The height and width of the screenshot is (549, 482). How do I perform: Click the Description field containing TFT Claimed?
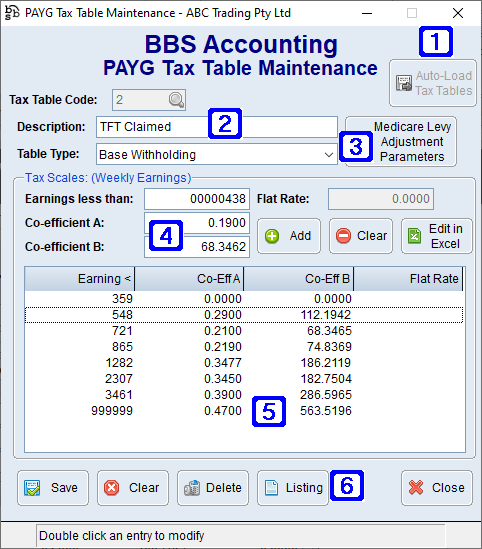point(217,127)
